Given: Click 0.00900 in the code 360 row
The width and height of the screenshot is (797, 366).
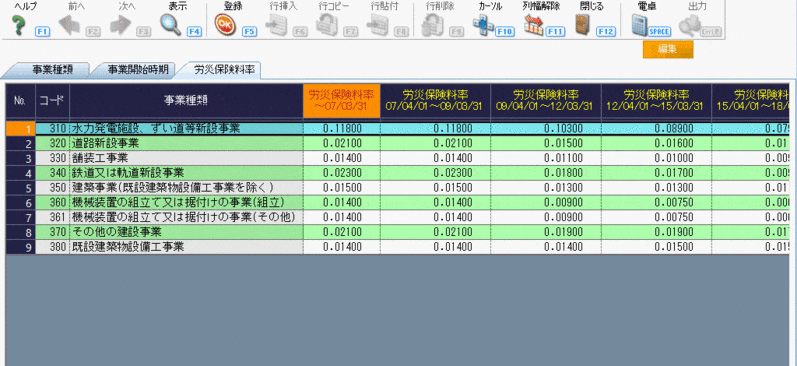Looking at the screenshot, I should [545, 202].
